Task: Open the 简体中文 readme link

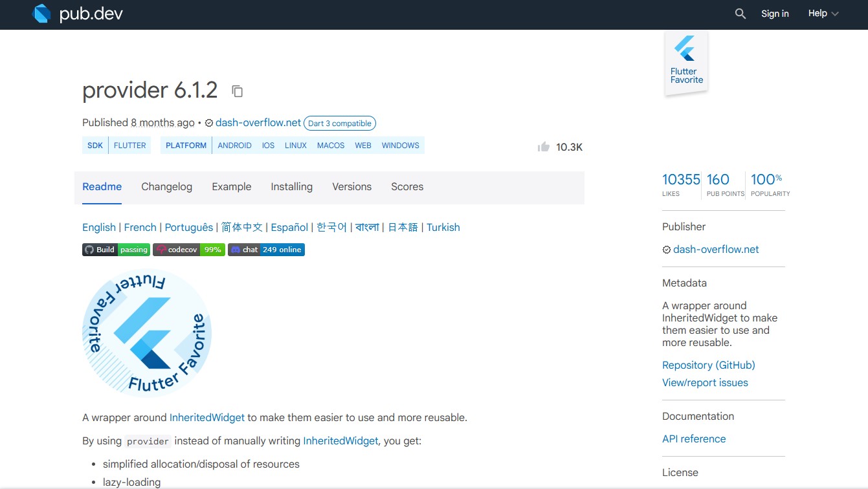Action: click(x=242, y=227)
